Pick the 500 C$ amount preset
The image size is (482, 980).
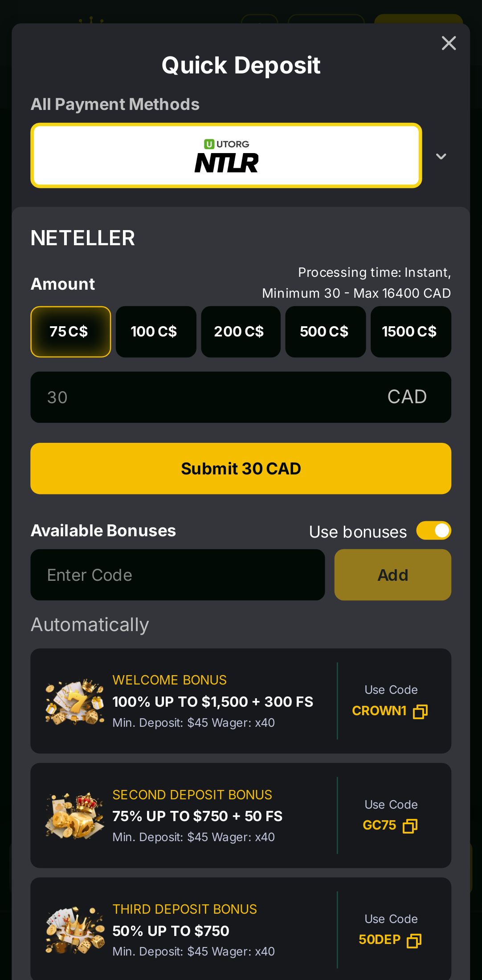(x=325, y=332)
